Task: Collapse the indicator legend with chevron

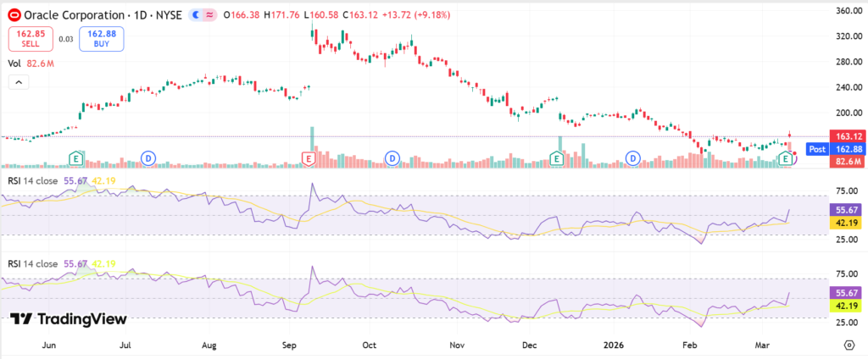Action: pyautogui.click(x=18, y=82)
